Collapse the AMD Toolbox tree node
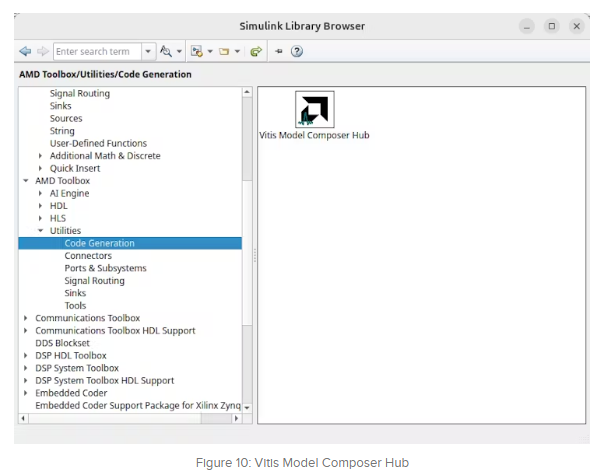This screenshot has height=476, width=604. (25, 181)
